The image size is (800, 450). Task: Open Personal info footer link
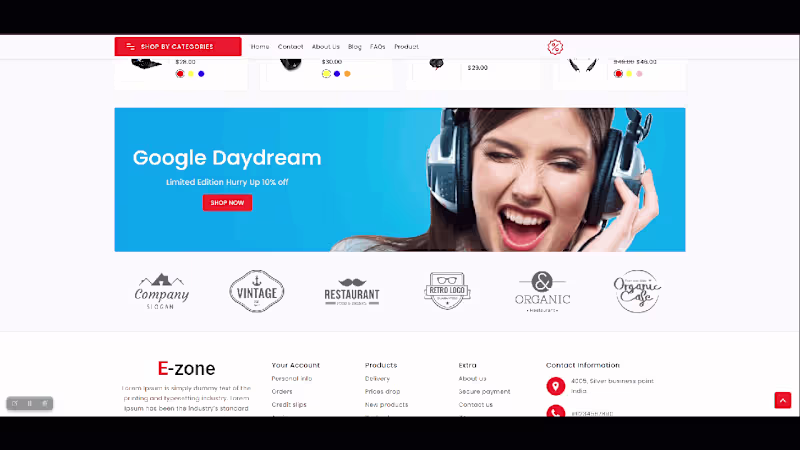coord(291,379)
